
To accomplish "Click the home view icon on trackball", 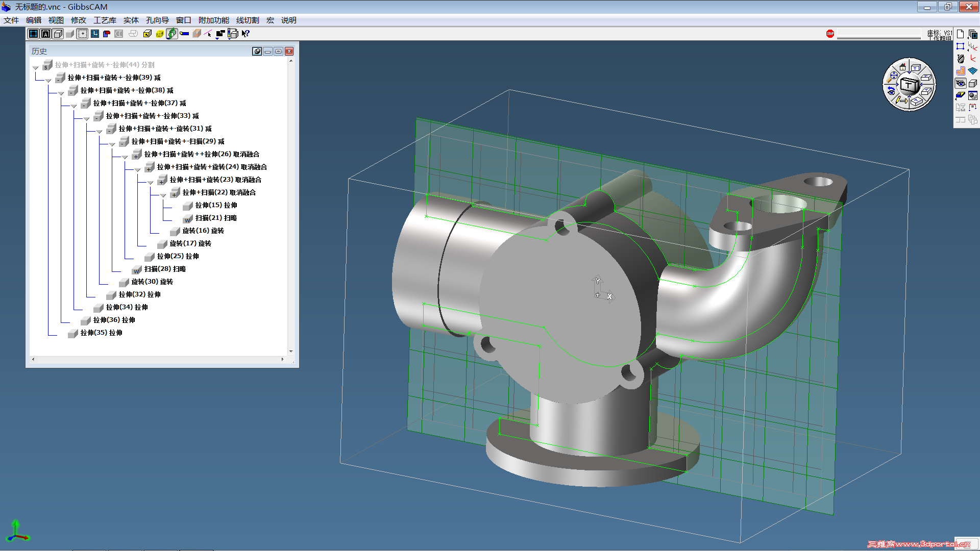I will pos(902,68).
